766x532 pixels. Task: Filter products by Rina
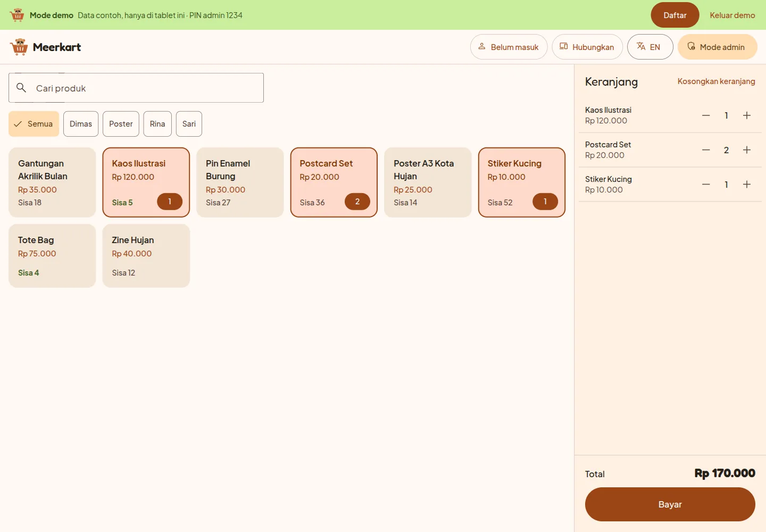(157, 124)
